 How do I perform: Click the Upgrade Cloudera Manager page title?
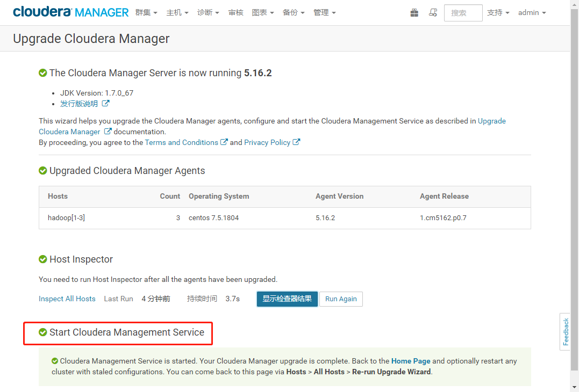pyautogui.click(x=91, y=38)
